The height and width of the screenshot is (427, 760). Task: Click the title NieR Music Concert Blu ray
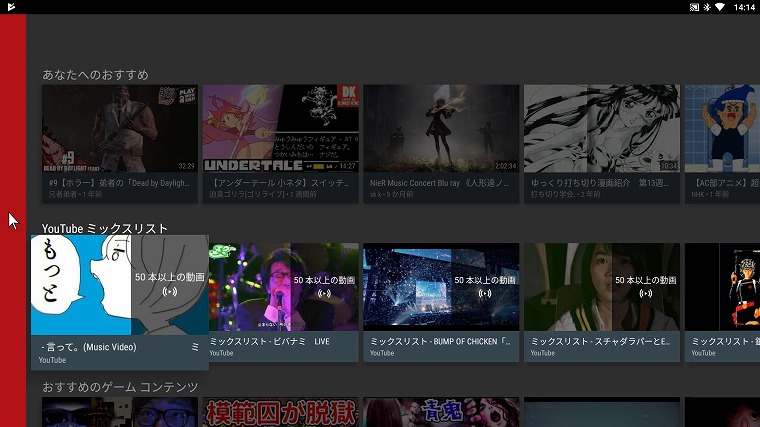point(439,183)
